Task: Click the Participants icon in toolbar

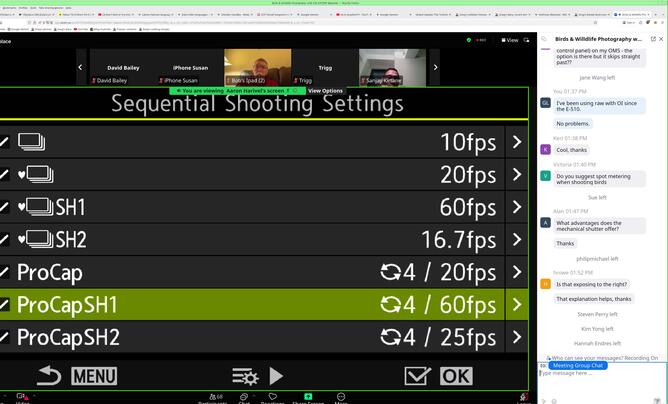Action: (x=212, y=397)
